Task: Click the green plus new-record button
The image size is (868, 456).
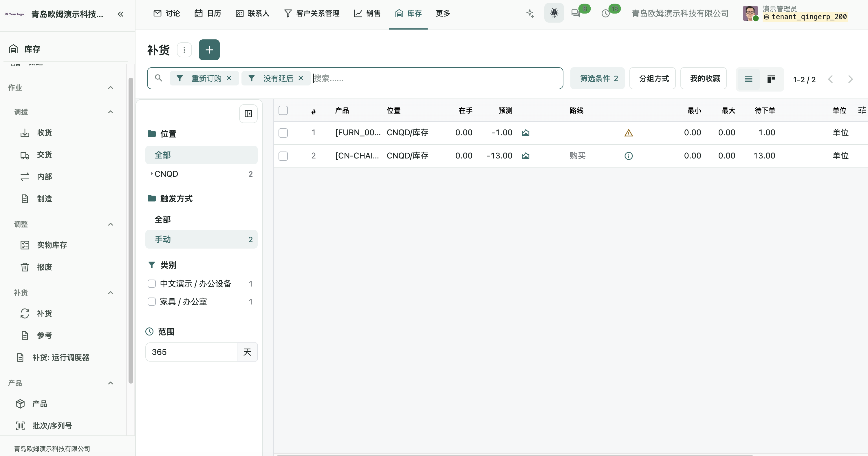Action: click(x=209, y=50)
